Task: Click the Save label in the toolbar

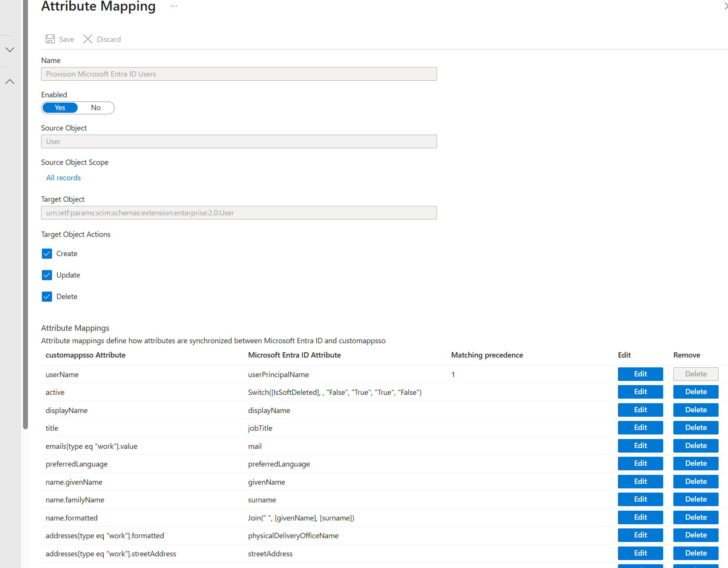Action: tap(67, 39)
